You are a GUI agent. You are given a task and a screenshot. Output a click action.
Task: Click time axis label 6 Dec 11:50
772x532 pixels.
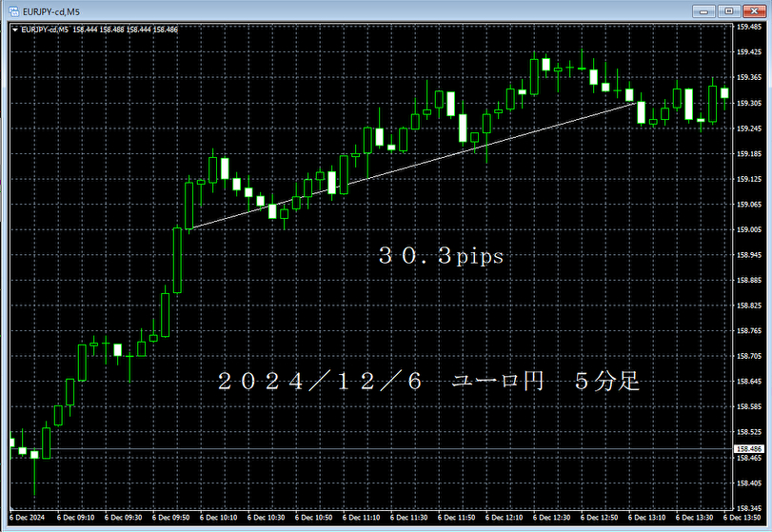[x=456, y=517]
